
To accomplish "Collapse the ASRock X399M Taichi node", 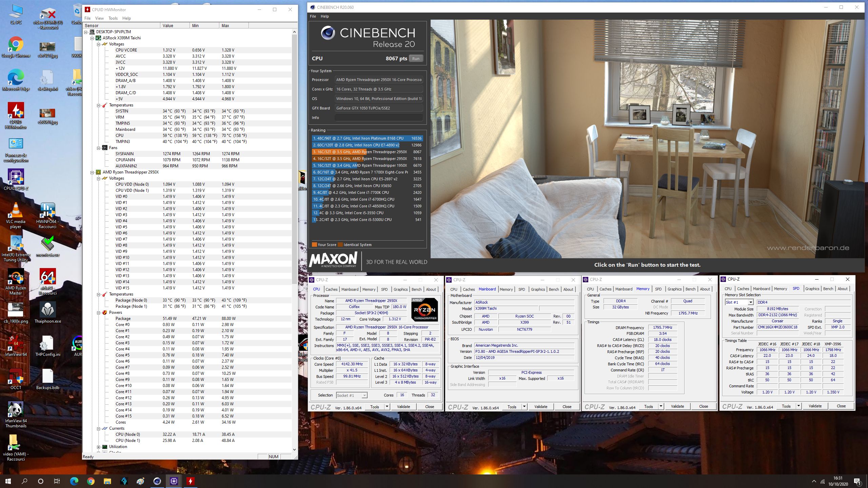I will click(x=92, y=38).
